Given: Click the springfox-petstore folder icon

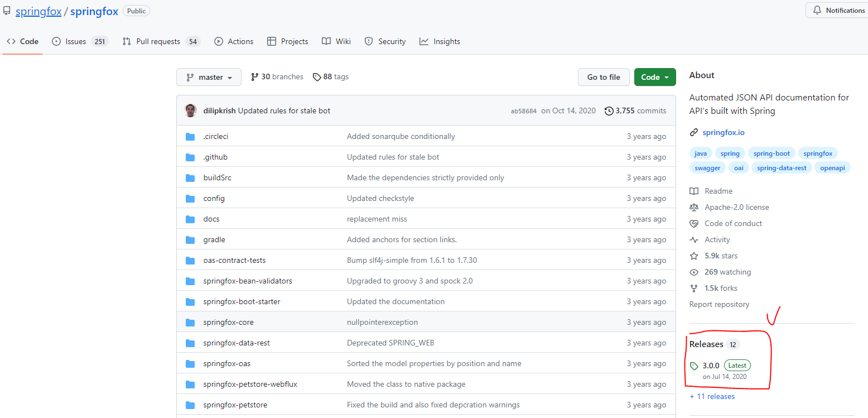Looking at the screenshot, I should 190,405.
